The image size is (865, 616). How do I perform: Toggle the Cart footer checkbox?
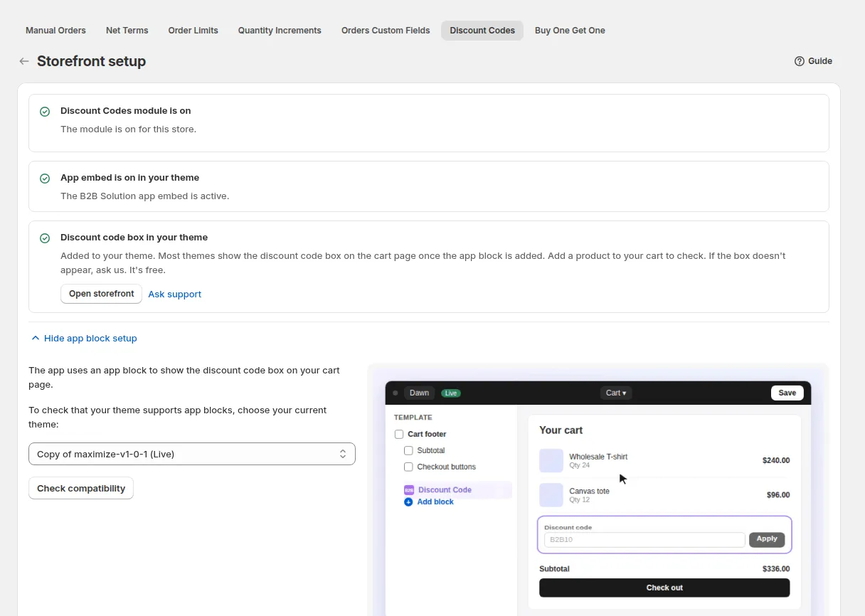point(399,434)
